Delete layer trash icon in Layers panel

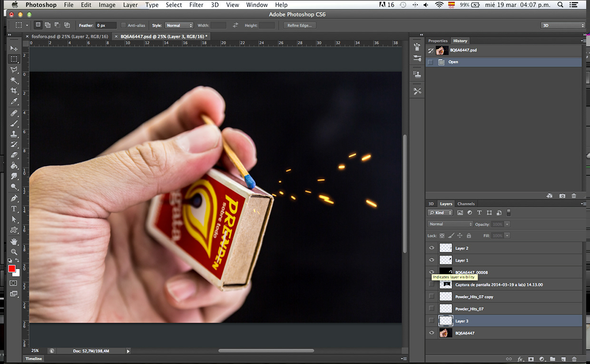coord(574,359)
